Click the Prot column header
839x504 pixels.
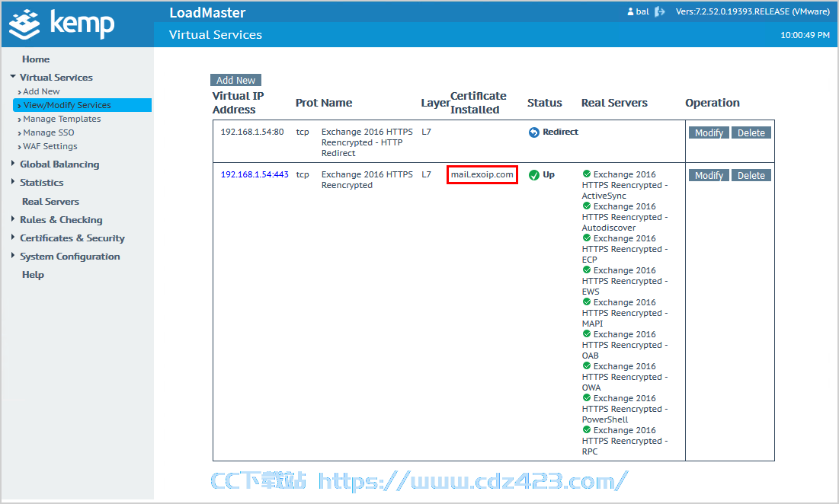coord(307,103)
